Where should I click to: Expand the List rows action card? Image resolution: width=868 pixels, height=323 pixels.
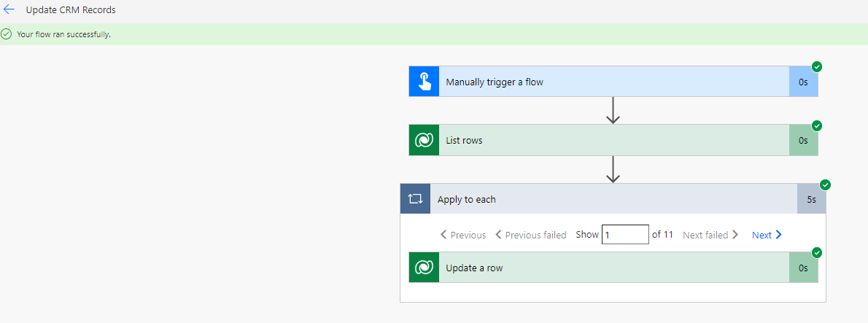613,141
